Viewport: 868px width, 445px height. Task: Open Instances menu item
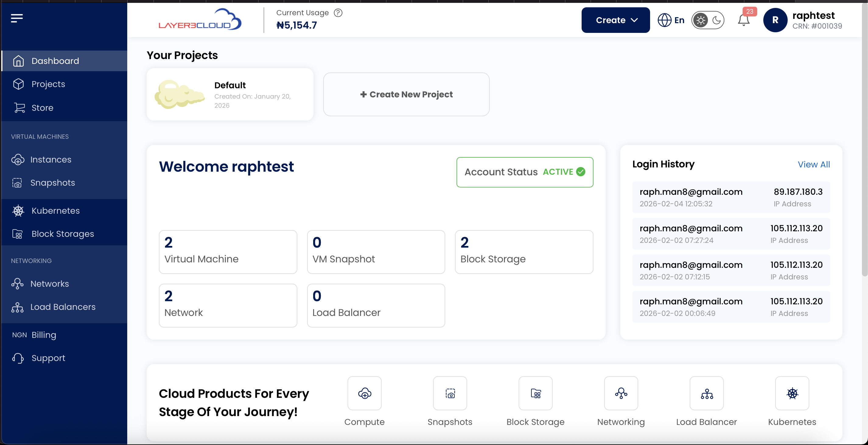click(64, 159)
